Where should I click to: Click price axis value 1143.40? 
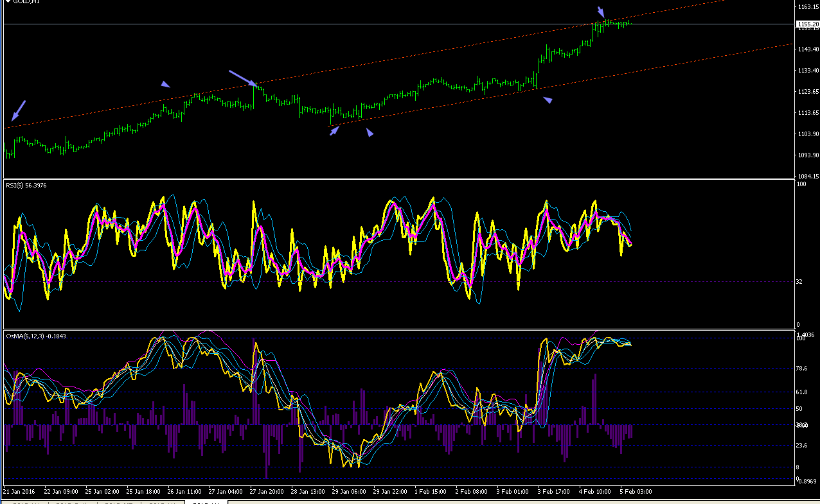point(807,49)
